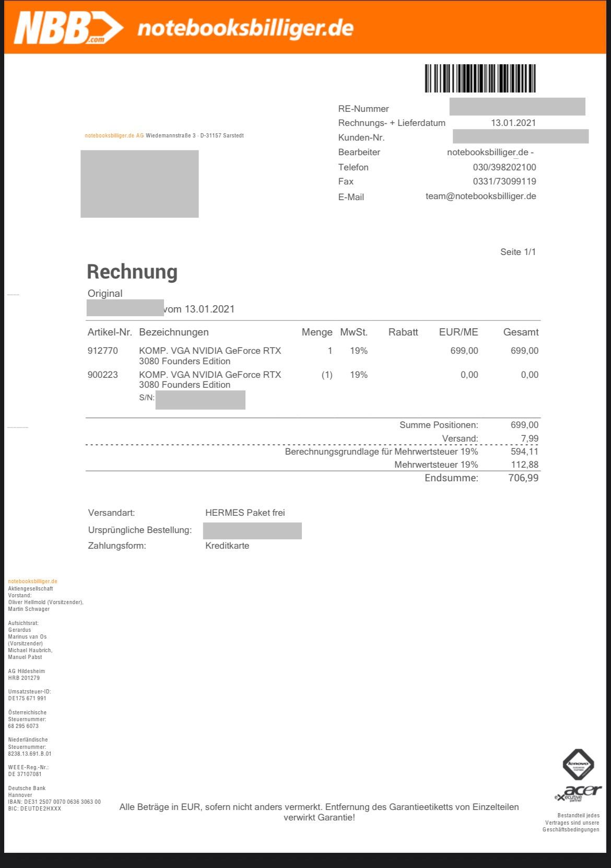Viewport: 611px width, 868px height.
Task: Click the Geschäftsbedingungen note at bottom right
Action: coord(571,823)
